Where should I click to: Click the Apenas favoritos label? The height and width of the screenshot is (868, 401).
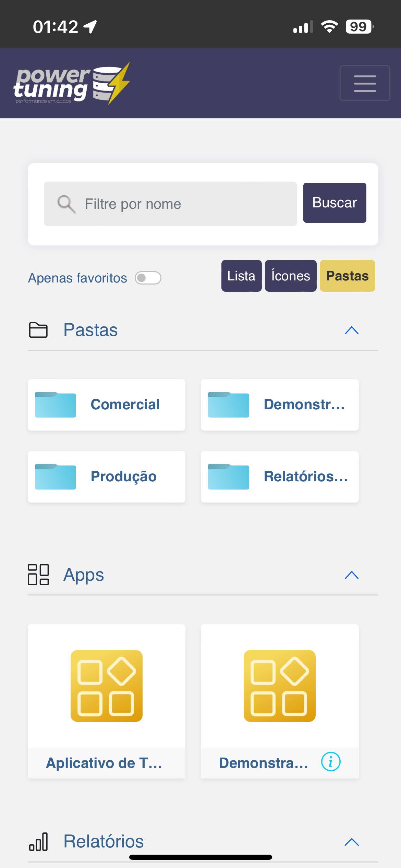click(77, 278)
